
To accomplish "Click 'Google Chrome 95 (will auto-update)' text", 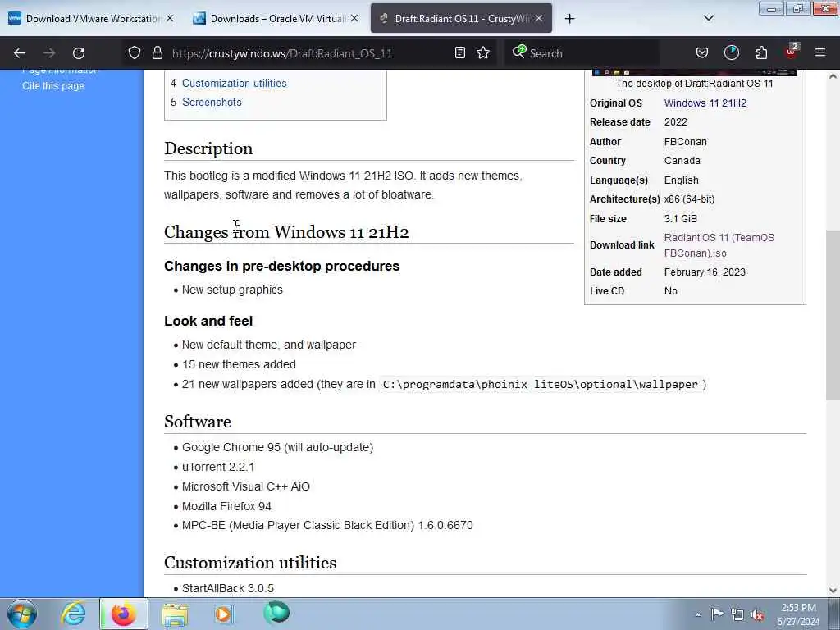I will (277, 447).
